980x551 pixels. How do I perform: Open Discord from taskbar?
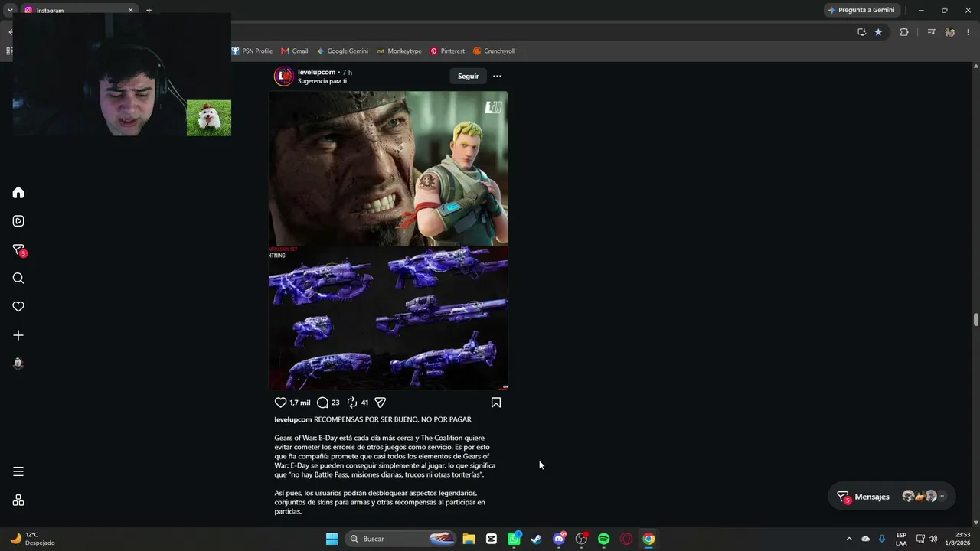click(559, 539)
